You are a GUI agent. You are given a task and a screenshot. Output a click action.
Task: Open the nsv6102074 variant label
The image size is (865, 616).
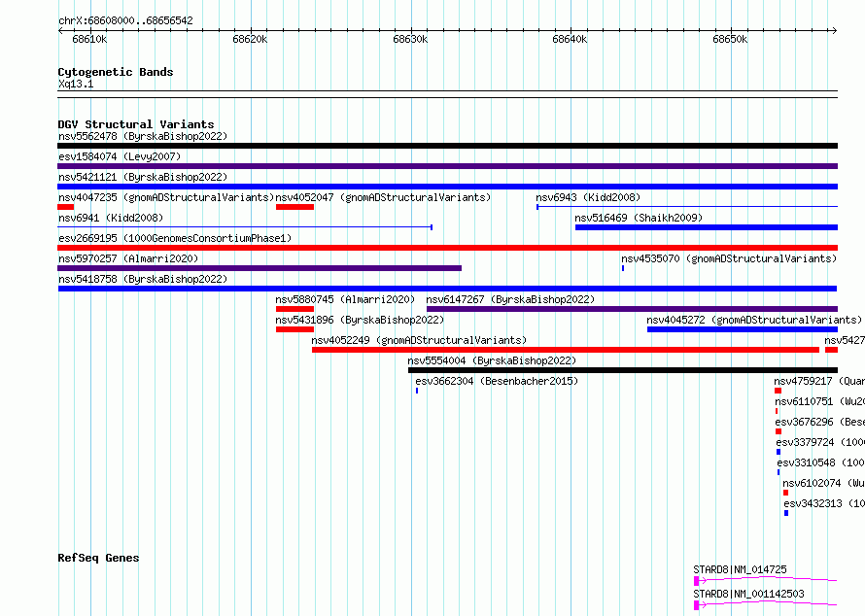point(823,483)
